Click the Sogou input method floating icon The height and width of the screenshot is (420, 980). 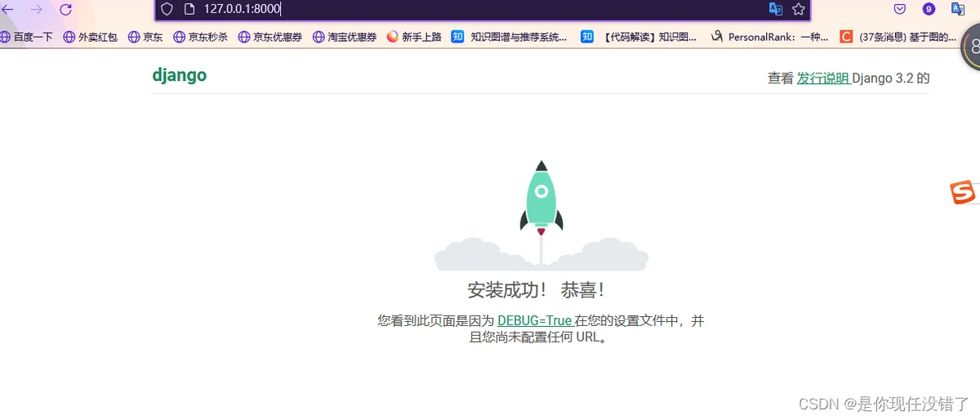point(963,193)
